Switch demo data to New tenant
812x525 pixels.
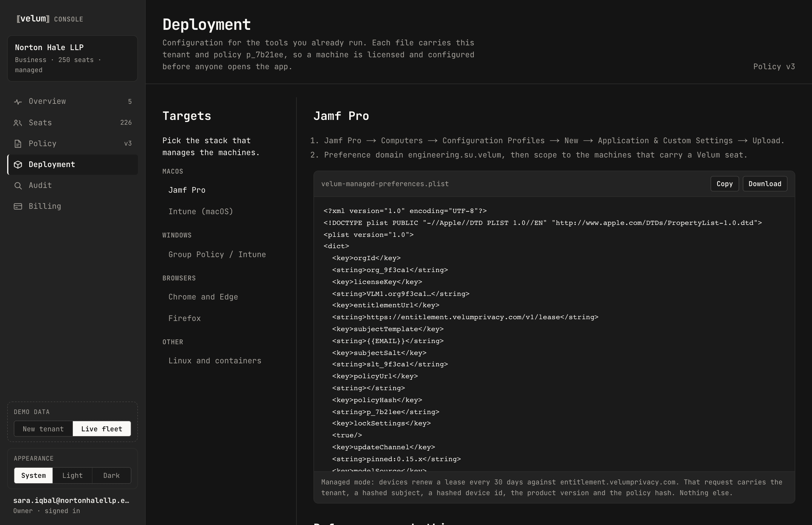click(x=43, y=429)
